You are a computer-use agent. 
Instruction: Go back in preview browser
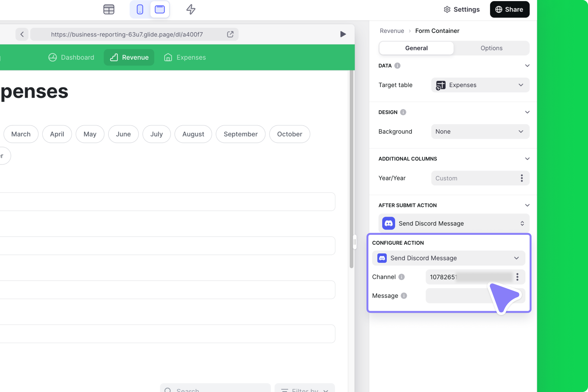click(22, 34)
